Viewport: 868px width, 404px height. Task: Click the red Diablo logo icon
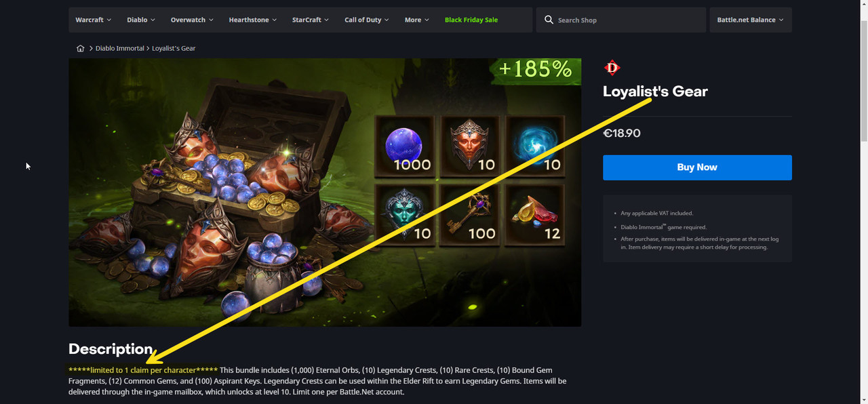click(612, 68)
